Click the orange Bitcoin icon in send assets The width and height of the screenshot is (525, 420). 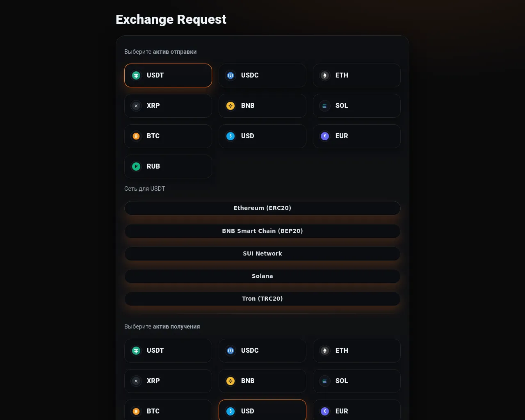click(136, 136)
